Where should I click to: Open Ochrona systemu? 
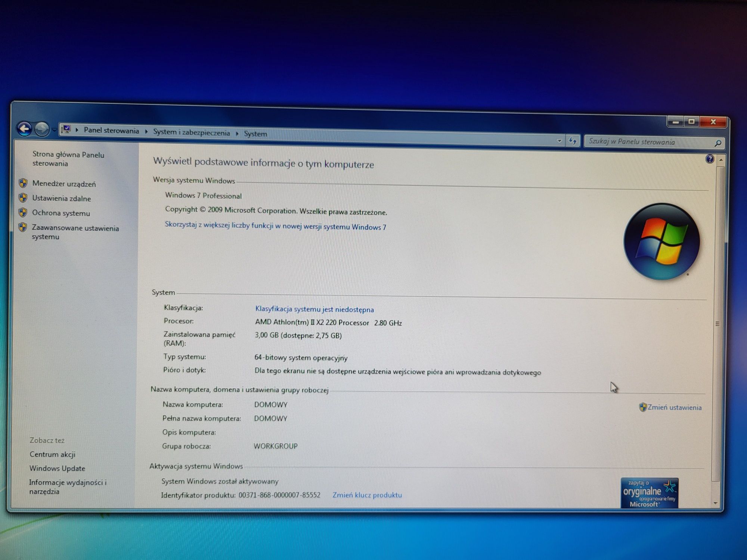[x=61, y=213]
